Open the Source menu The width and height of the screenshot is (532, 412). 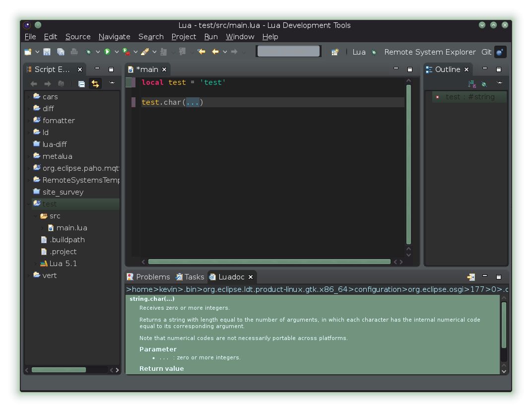coord(78,37)
